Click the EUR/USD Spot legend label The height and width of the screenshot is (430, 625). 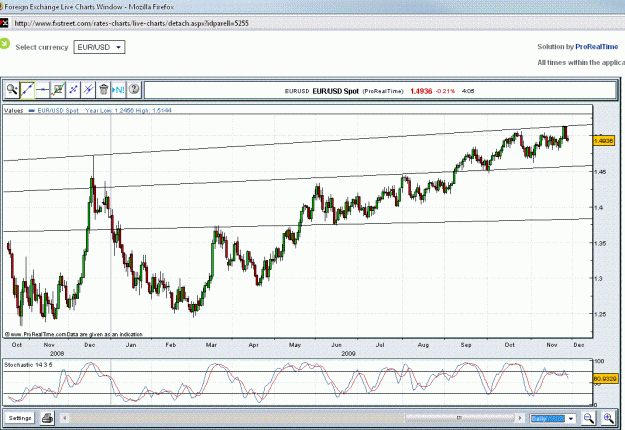coord(58,110)
